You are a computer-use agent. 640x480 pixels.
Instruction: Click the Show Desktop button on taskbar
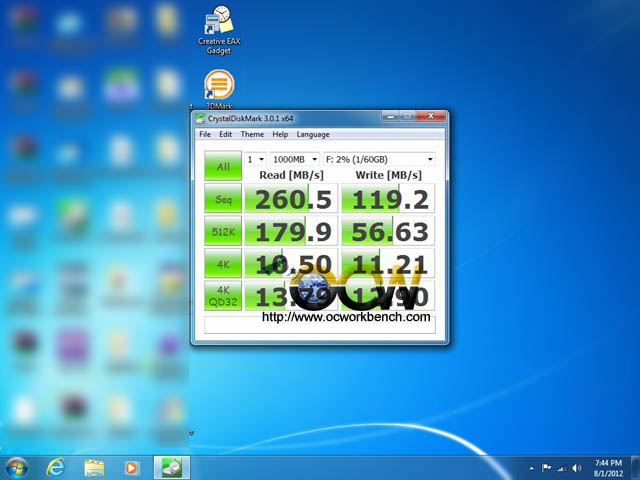point(636,468)
